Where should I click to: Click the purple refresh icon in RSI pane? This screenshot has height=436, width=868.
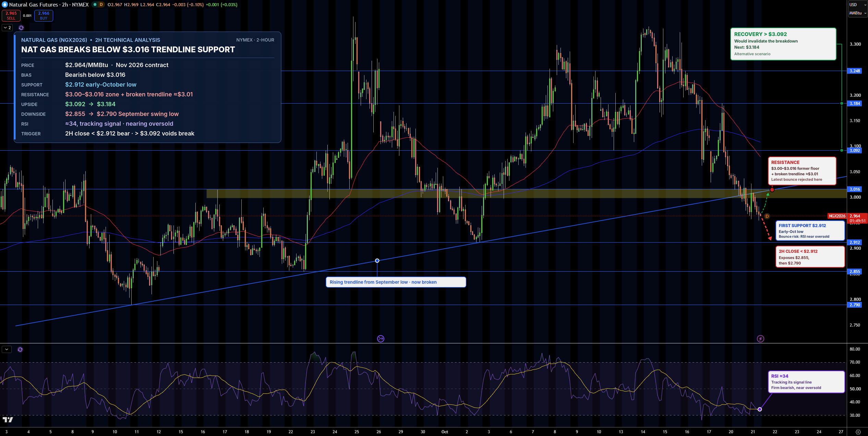[x=20, y=350]
